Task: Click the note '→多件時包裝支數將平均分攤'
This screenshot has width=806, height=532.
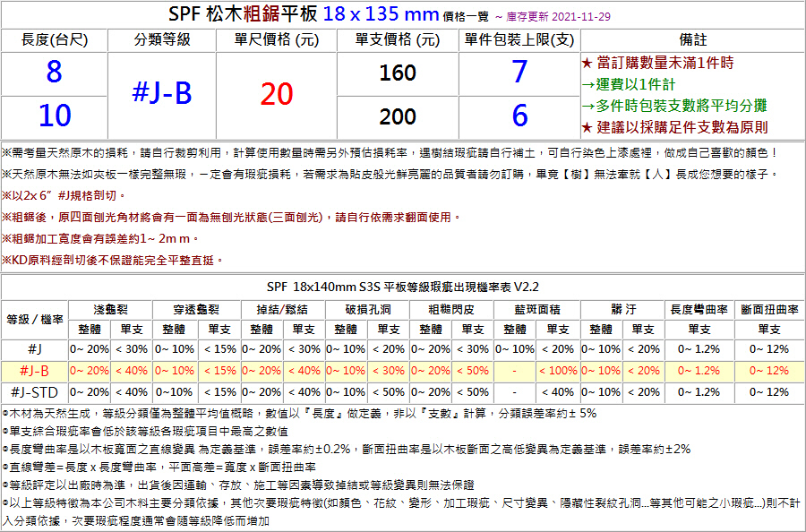Action: (674, 106)
